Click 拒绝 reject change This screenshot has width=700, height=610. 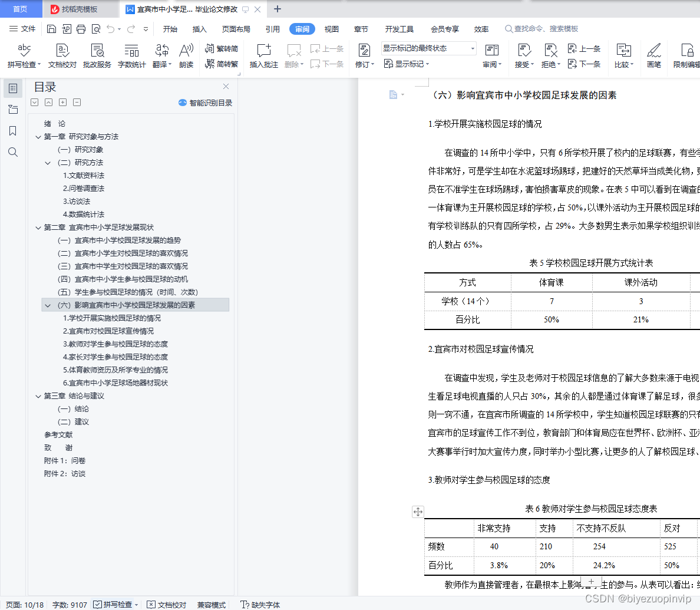coord(550,56)
